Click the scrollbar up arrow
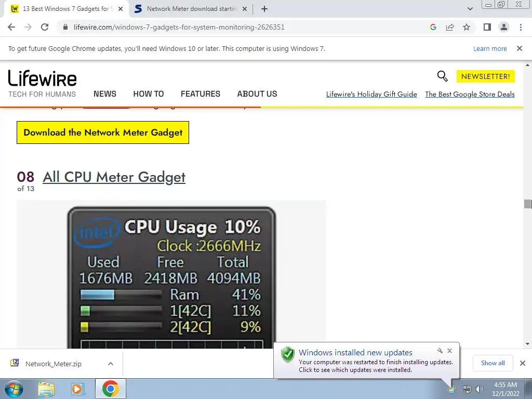This screenshot has height=399, width=532. pos(527,65)
